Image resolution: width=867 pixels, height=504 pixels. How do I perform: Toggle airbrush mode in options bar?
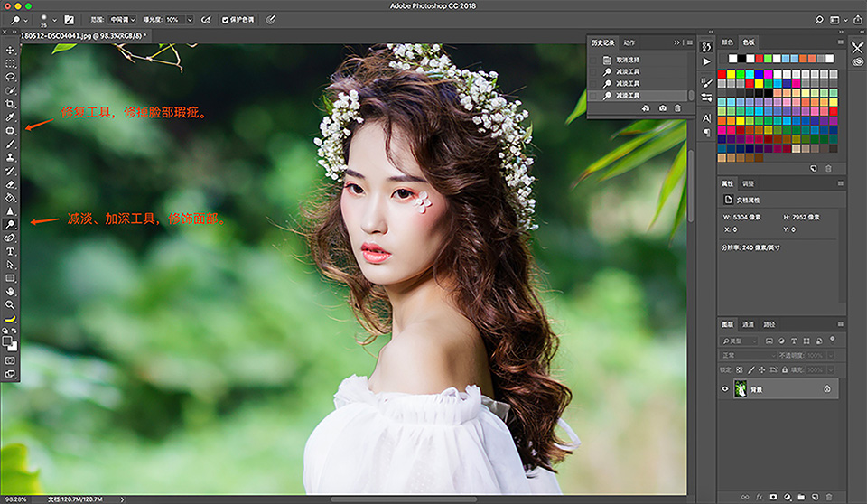pyautogui.click(x=206, y=20)
